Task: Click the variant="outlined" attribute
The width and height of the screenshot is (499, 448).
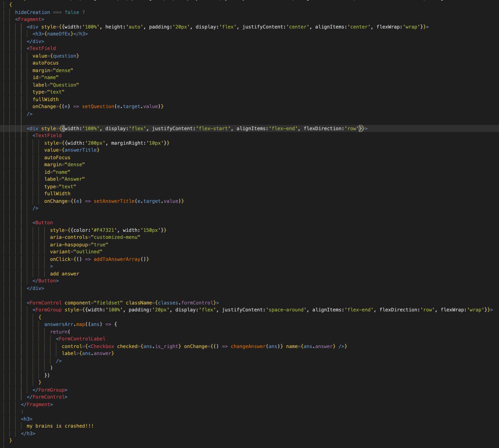Action: coord(76,252)
